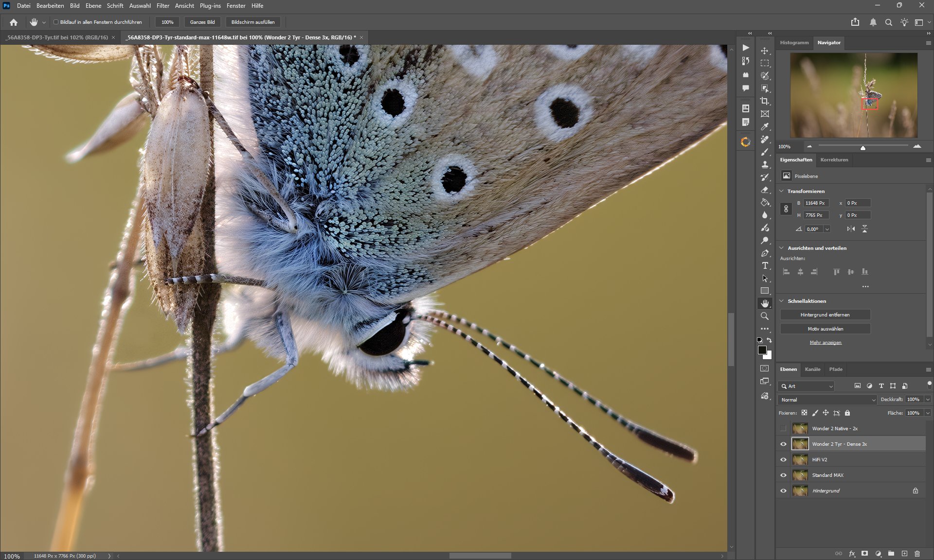This screenshot has height=560, width=934.
Task: Open the Normal blend mode dropdown
Action: [x=827, y=400]
